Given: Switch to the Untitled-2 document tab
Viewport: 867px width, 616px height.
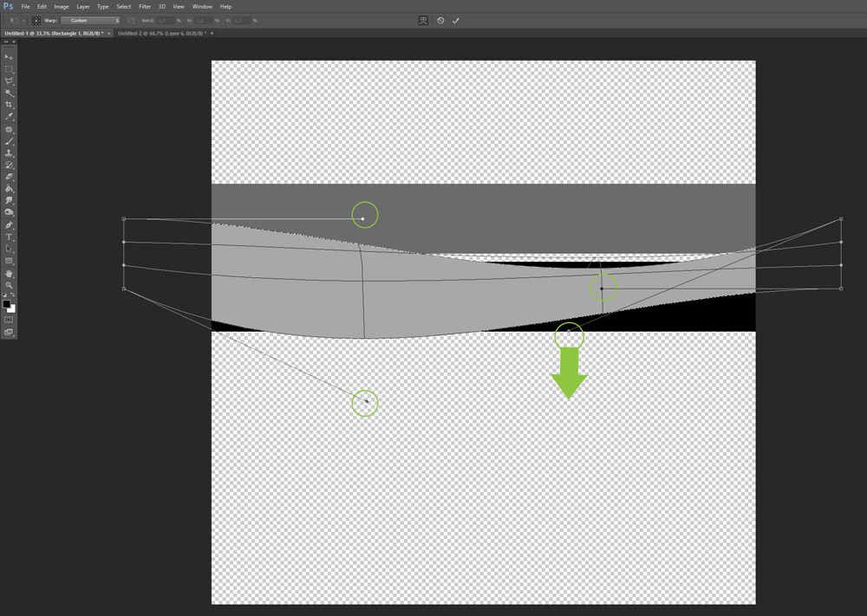Looking at the screenshot, I should [x=161, y=33].
